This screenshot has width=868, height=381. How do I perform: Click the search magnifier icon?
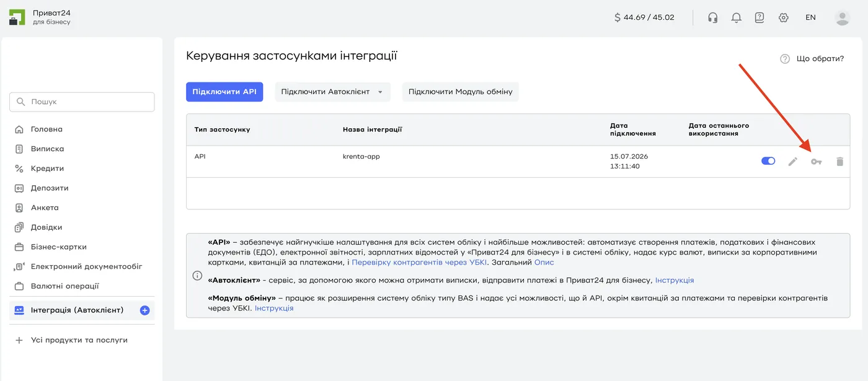click(21, 102)
